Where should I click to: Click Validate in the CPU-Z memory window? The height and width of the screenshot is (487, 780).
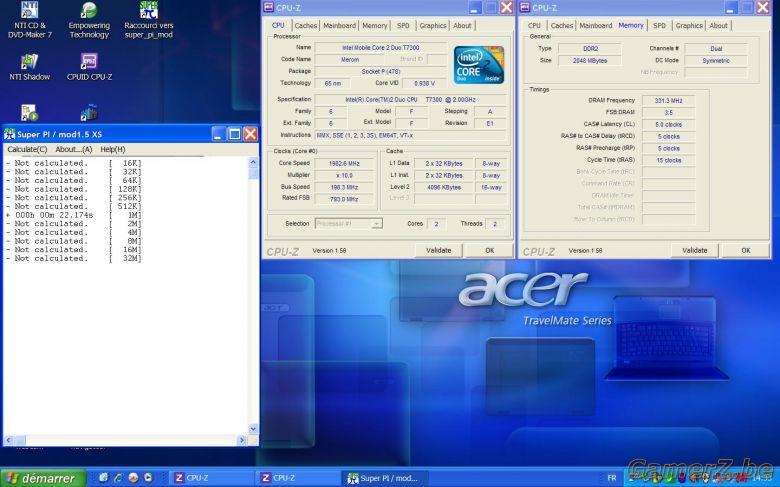click(x=694, y=250)
